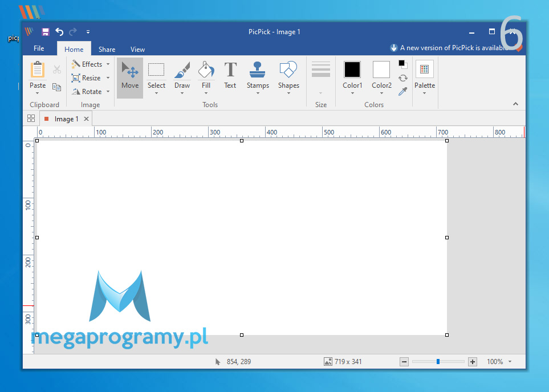Screen dimensions: 549x392
Task: Click the zoom out minus button
Action: (404, 362)
